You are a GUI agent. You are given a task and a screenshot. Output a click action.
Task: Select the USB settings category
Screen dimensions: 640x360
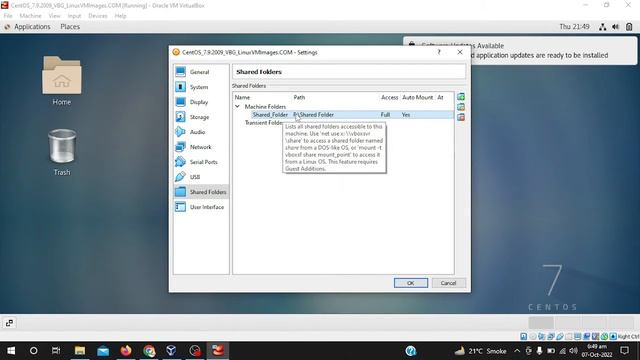pos(200,177)
